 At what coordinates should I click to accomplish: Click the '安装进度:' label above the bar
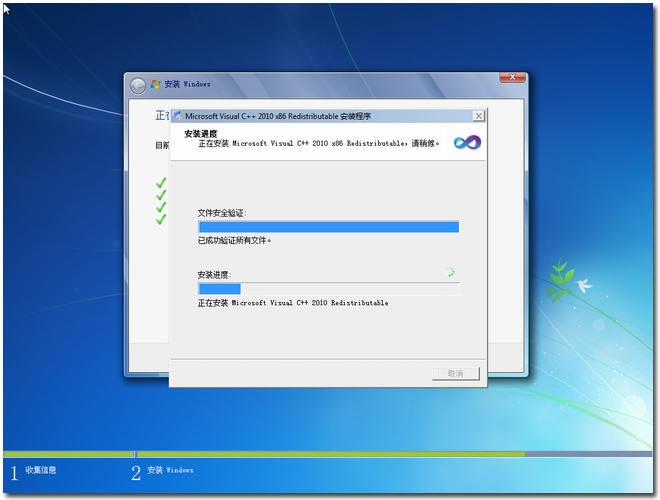pos(214,275)
